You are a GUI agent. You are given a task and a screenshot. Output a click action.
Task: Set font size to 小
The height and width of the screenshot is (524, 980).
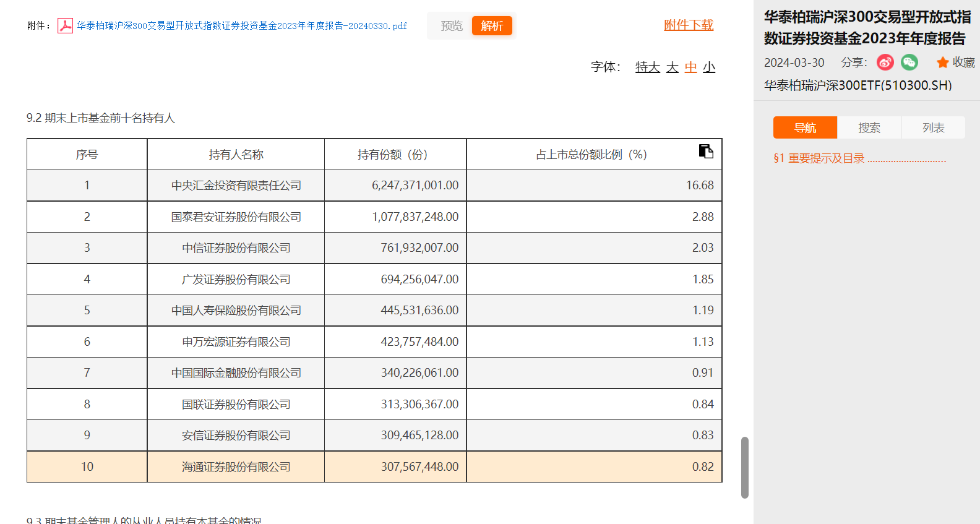pyautogui.click(x=709, y=67)
